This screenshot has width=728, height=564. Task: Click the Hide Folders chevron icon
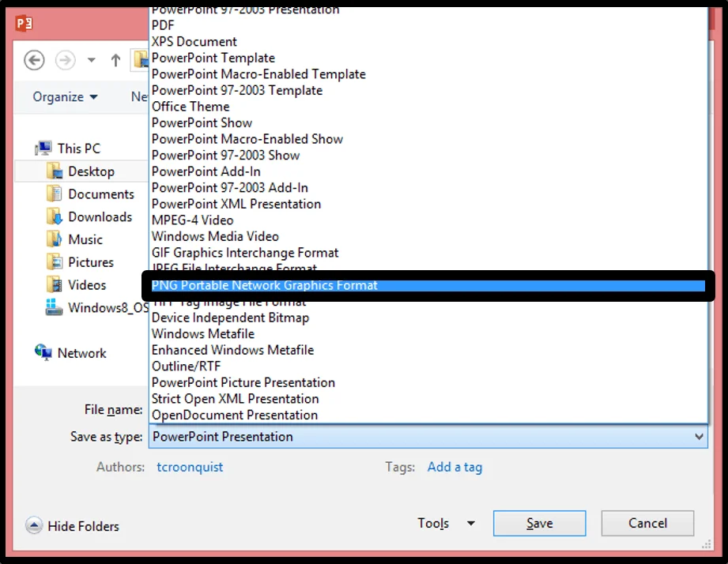click(x=33, y=525)
